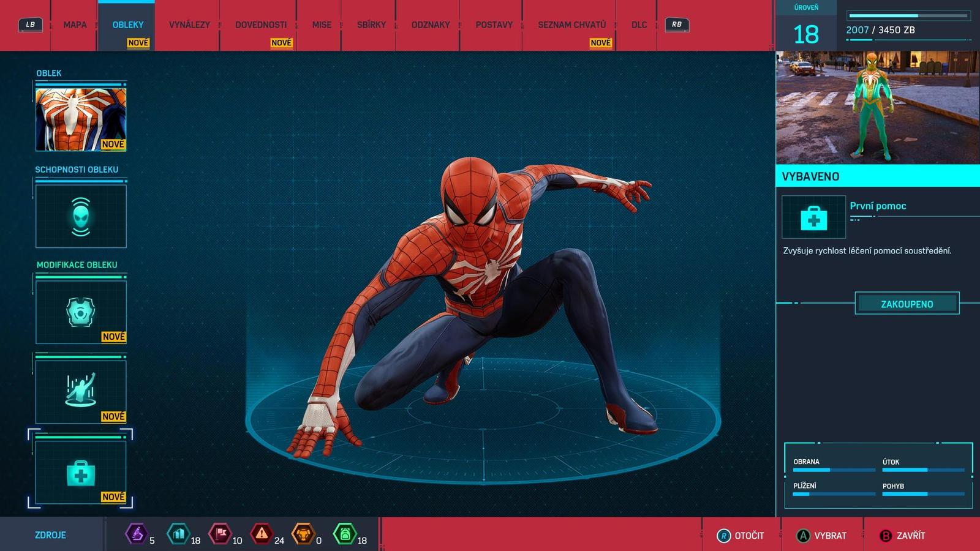Open the Mapa tab
The width and height of the screenshot is (980, 551).
click(75, 25)
